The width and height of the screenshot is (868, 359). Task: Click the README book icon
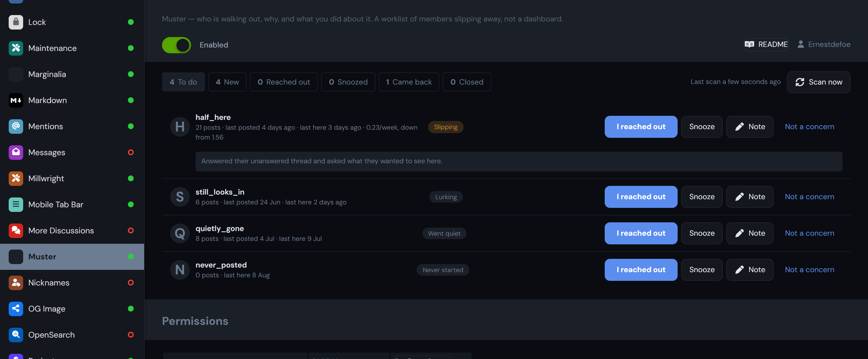[x=749, y=45]
